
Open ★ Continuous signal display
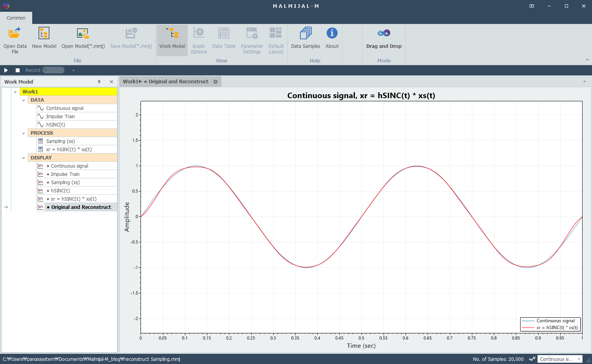click(x=77, y=166)
